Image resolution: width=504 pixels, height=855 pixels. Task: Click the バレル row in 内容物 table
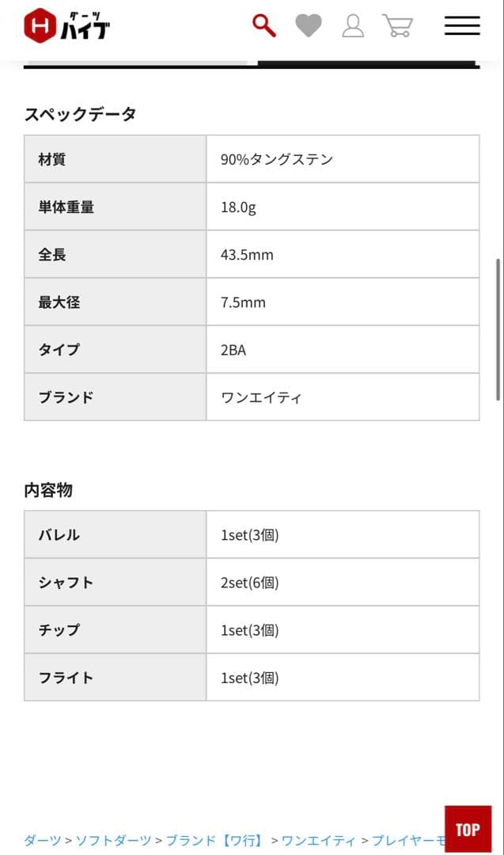point(115,534)
